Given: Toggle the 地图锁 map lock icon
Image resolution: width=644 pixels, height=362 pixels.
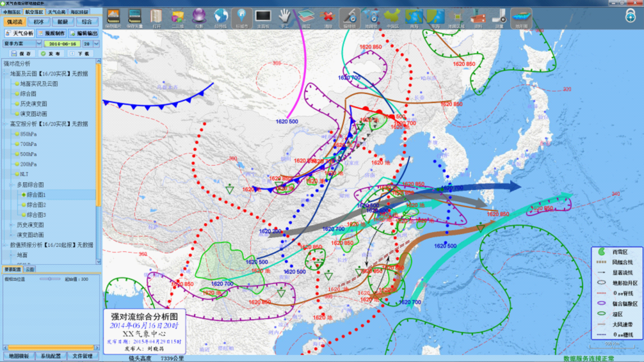Looking at the screenshot, I should (x=371, y=19).
